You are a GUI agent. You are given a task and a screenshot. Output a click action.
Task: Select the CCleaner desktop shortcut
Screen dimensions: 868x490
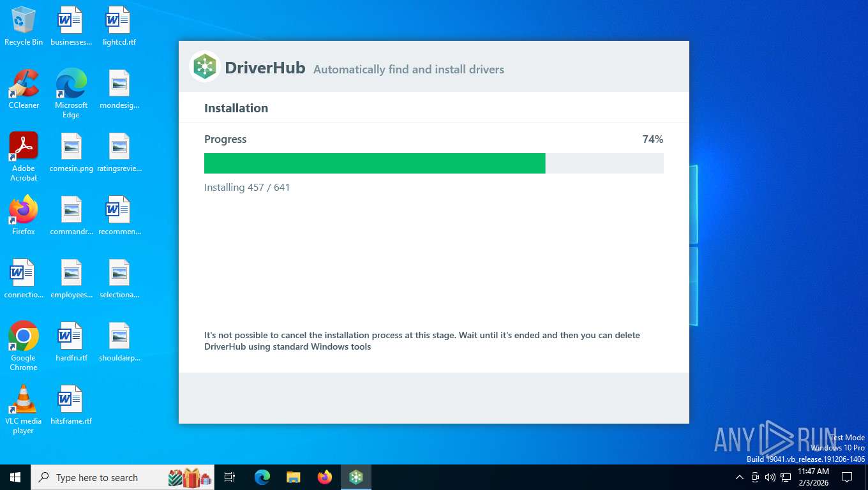click(x=24, y=89)
